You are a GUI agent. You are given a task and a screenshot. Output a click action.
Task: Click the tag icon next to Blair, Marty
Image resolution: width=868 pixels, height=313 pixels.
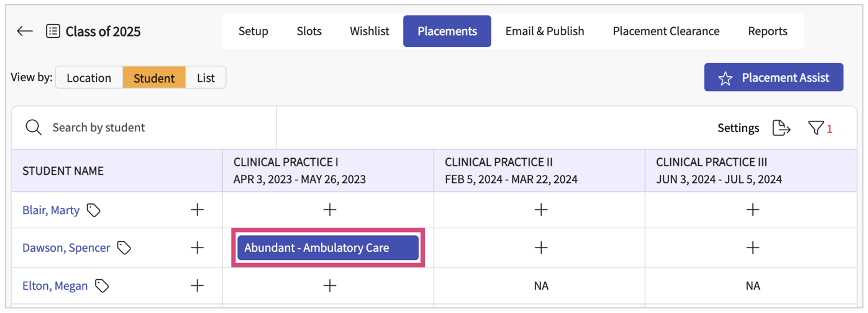click(93, 210)
